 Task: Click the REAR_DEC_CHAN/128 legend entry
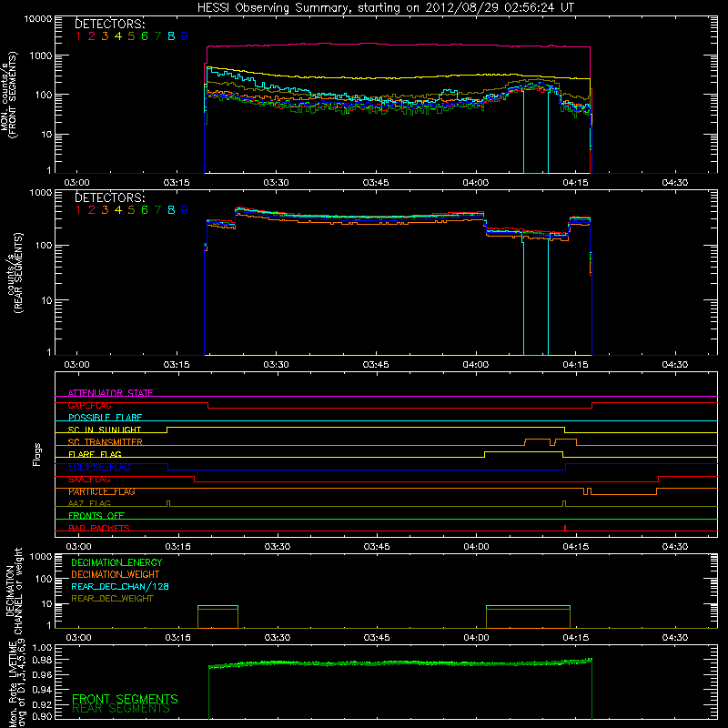(x=120, y=586)
